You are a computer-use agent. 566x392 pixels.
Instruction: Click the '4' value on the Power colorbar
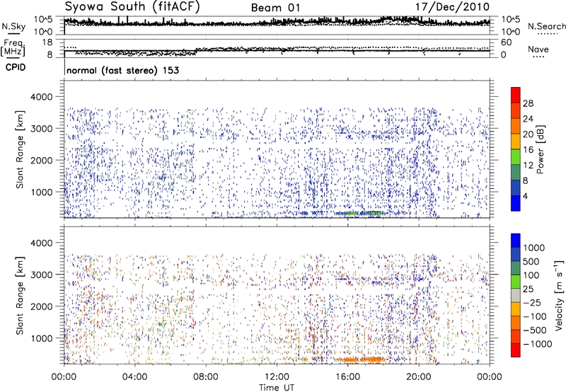pyautogui.click(x=525, y=196)
